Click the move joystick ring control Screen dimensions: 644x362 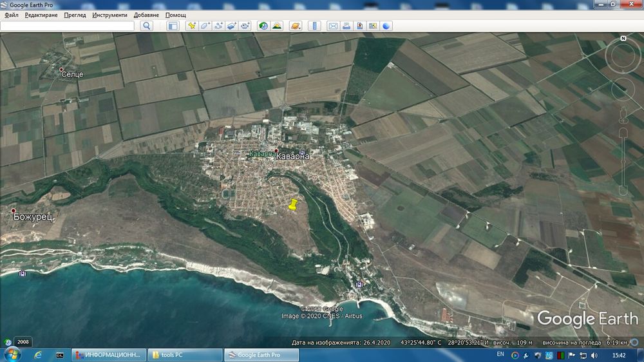point(623,90)
